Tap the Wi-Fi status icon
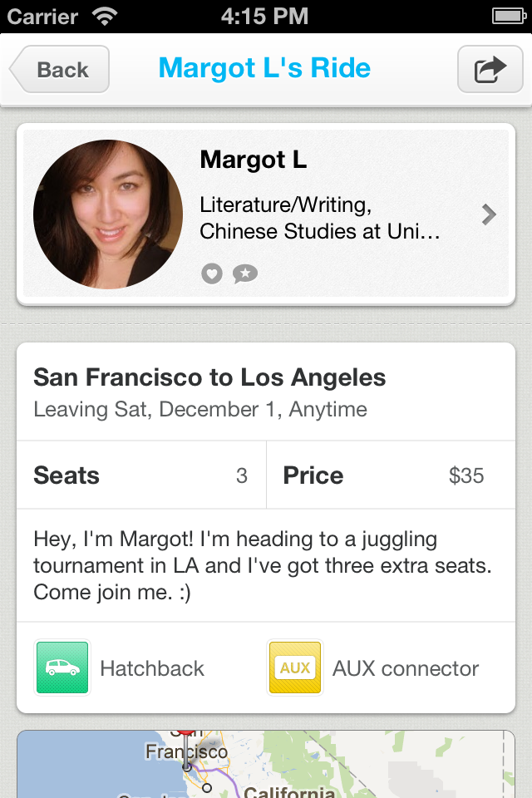Screen dimensions: 532x798 click(x=105, y=16)
